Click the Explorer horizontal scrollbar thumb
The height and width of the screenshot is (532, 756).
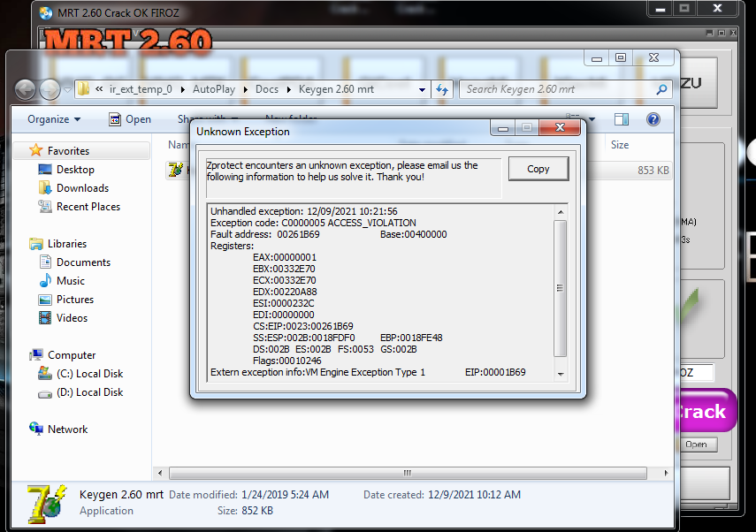click(408, 473)
